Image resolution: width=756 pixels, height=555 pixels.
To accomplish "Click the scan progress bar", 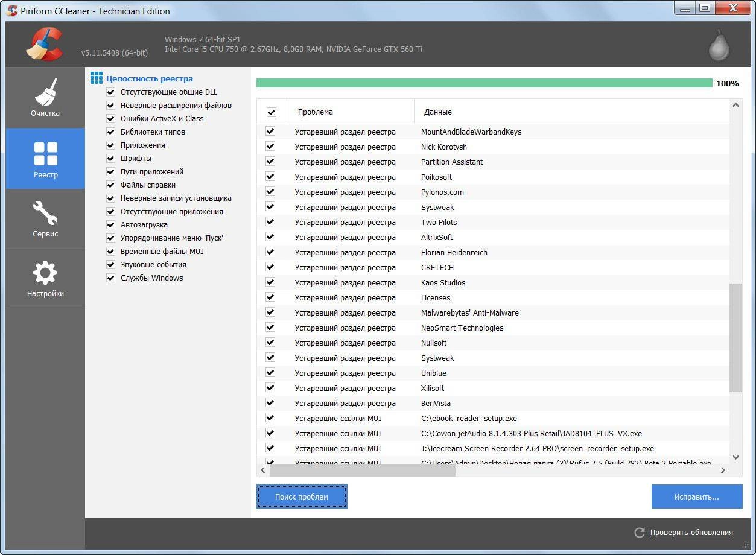I will pyautogui.click(x=484, y=83).
